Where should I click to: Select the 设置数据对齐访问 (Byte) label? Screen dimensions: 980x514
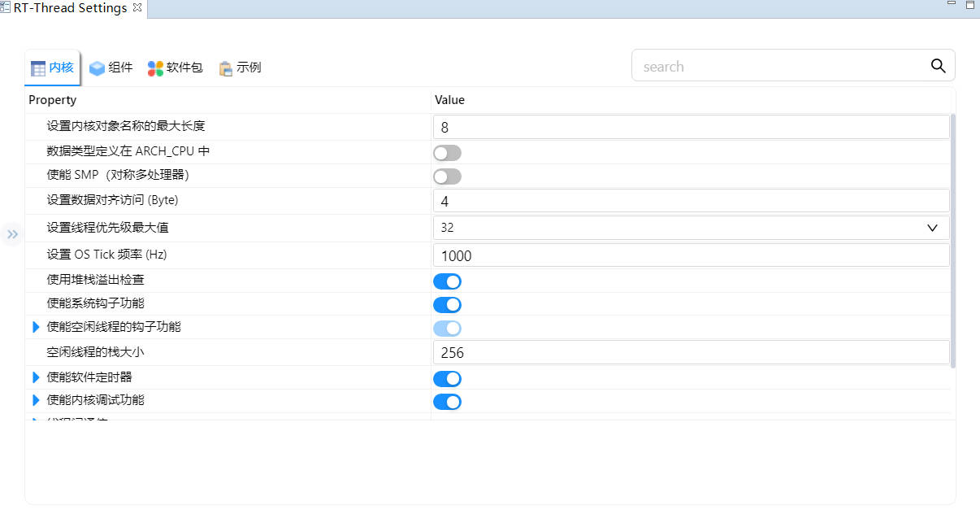(x=112, y=200)
